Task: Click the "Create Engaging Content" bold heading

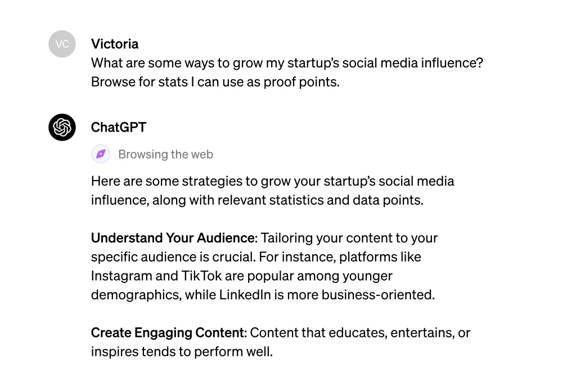Action: tap(168, 333)
